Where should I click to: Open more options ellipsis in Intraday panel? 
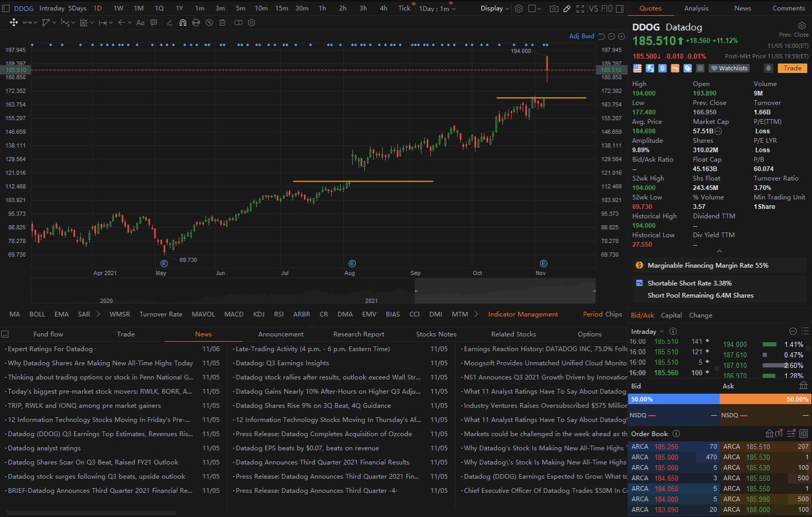[793, 331]
